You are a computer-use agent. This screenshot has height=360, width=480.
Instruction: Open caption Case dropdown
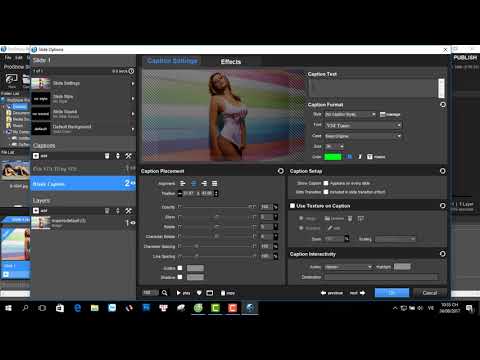click(x=363, y=136)
